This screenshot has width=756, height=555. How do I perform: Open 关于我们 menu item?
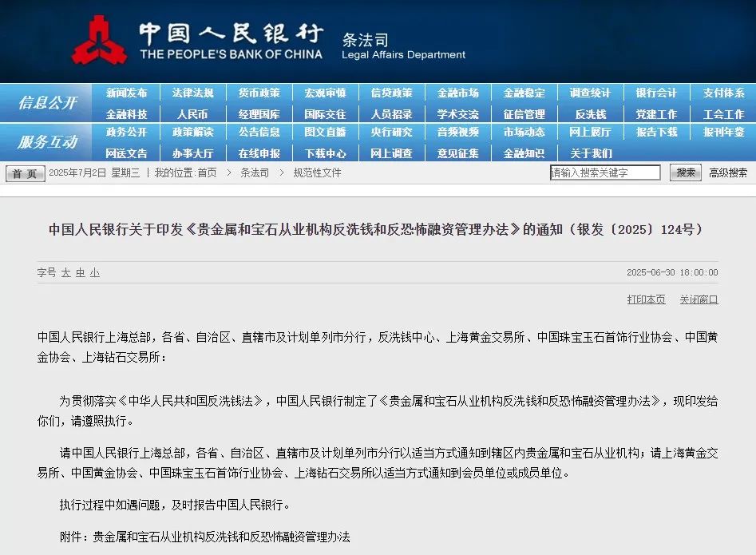(590, 153)
